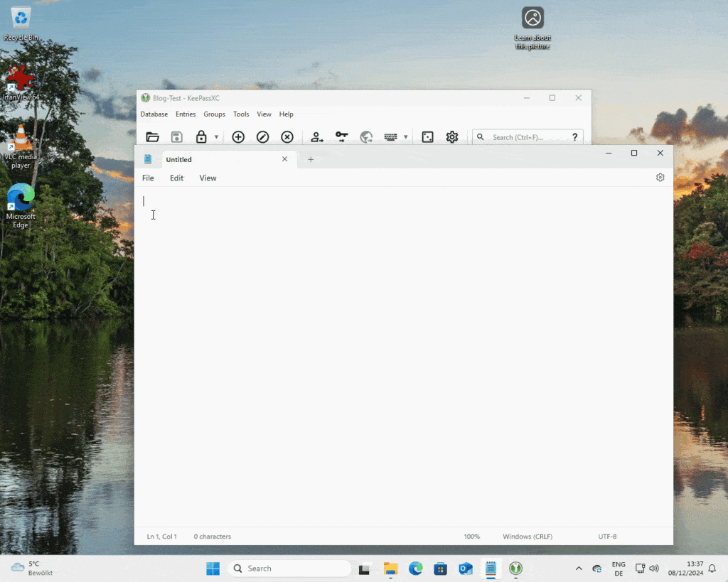Click the taskbar Search box

click(x=290, y=568)
